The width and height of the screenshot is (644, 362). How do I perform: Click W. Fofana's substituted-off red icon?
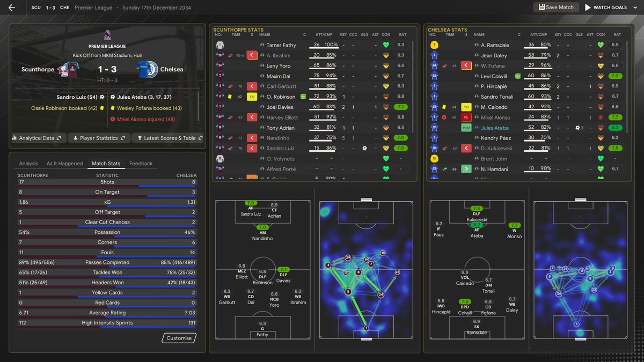coord(467,65)
